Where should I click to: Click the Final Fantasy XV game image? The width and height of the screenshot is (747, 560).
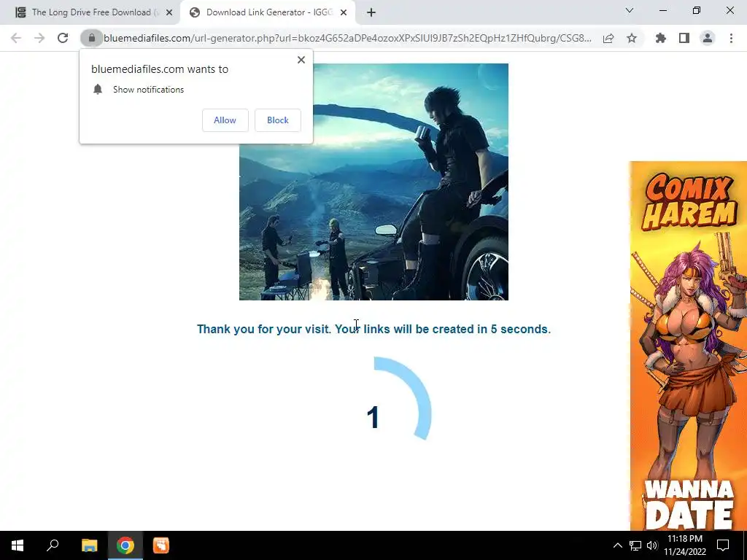(x=373, y=182)
